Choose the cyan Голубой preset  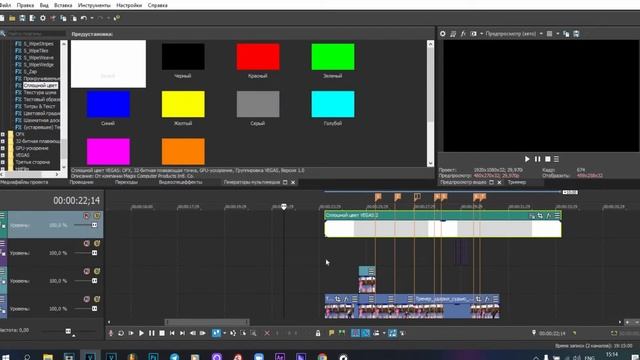[x=333, y=104]
